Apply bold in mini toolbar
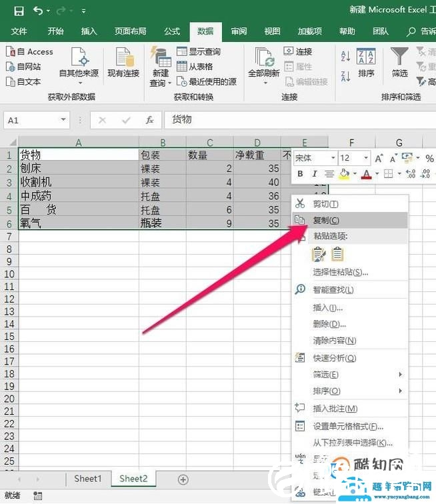Viewport: 436px width, 504px height. pyautogui.click(x=300, y=174)
